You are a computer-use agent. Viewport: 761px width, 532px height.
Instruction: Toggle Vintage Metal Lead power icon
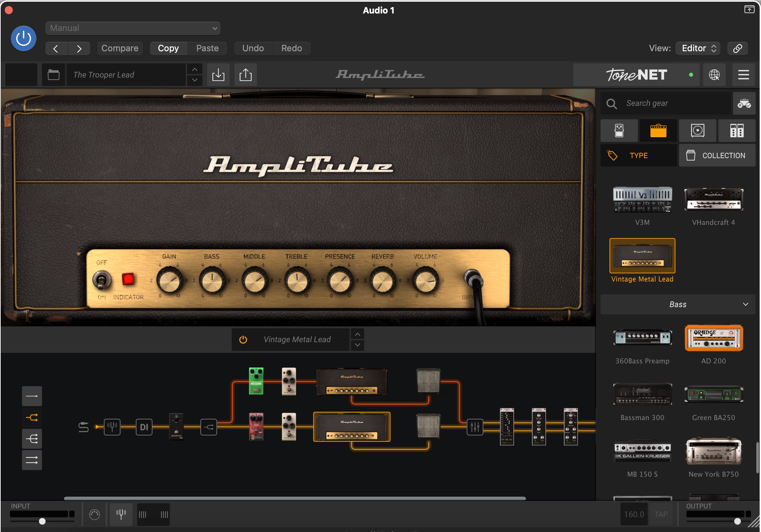[x=243, y=339]
